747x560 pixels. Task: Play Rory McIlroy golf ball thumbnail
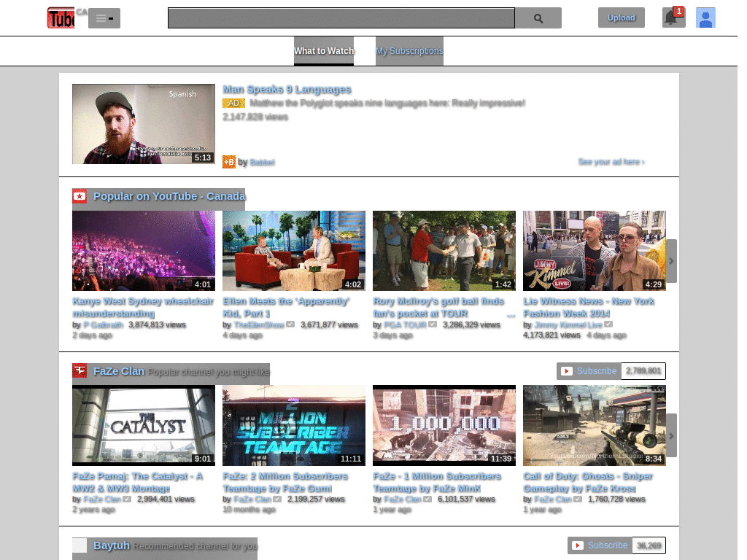[444, 251]
